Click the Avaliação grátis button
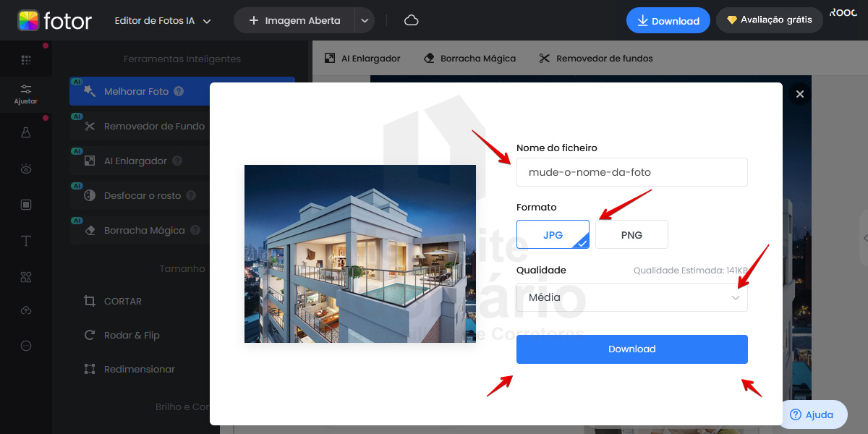868x434 pixels. tap(769, 20)
